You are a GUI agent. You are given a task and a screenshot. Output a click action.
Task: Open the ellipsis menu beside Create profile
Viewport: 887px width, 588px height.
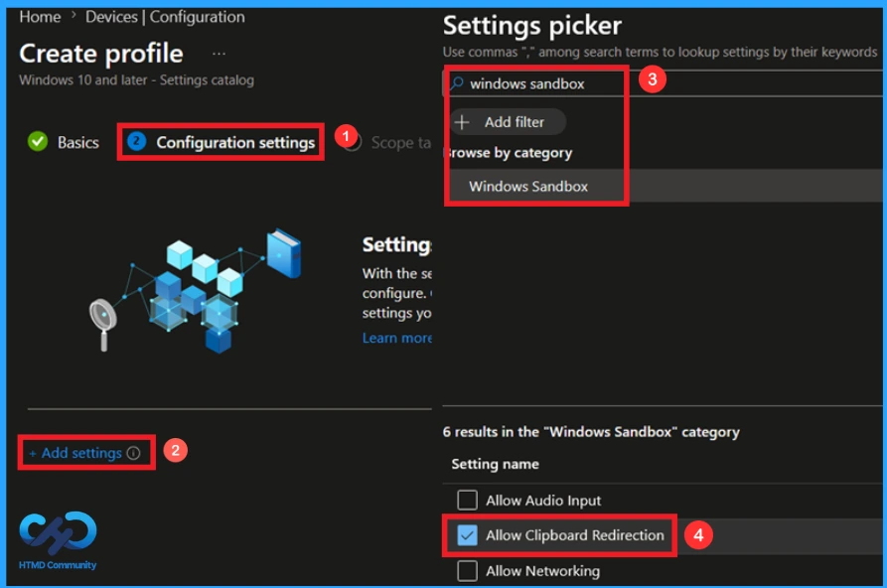tap(219, 54)
